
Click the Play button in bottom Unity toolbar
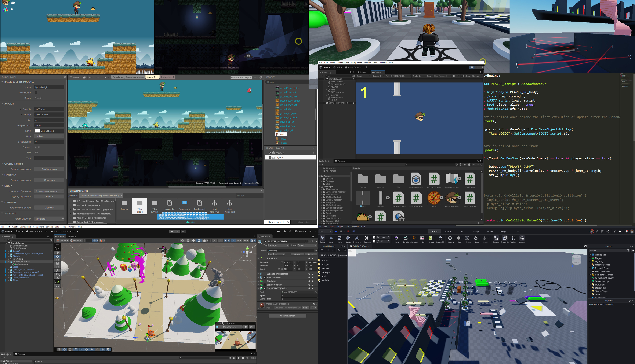pos(172,232)
